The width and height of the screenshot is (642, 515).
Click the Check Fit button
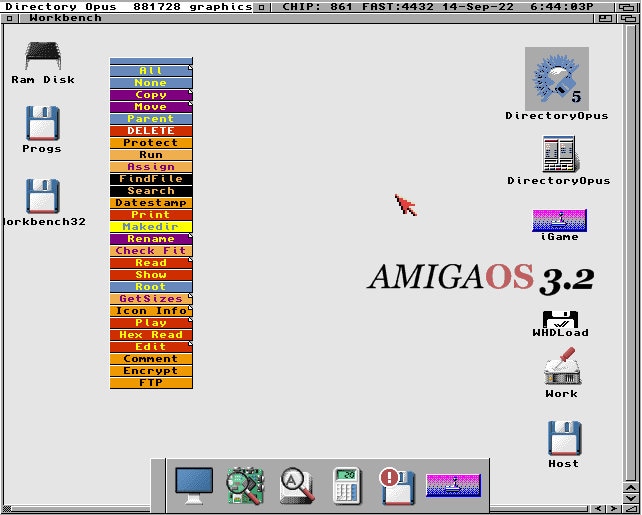point(151,251)
